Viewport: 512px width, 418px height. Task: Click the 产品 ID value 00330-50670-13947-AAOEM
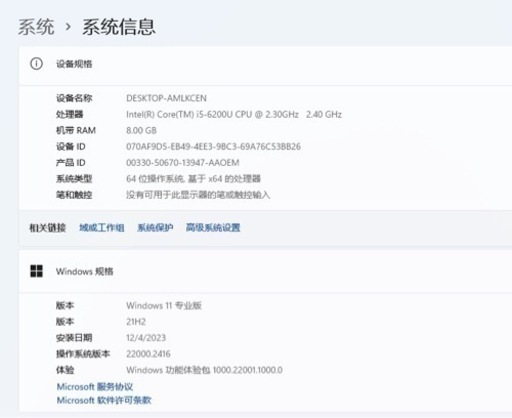coord(183,163)
